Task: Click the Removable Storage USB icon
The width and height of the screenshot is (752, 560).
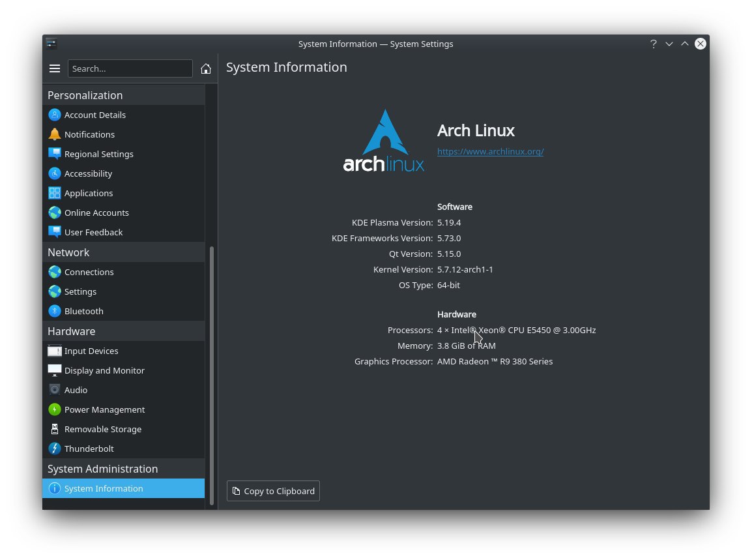Action: coord(55,429)
